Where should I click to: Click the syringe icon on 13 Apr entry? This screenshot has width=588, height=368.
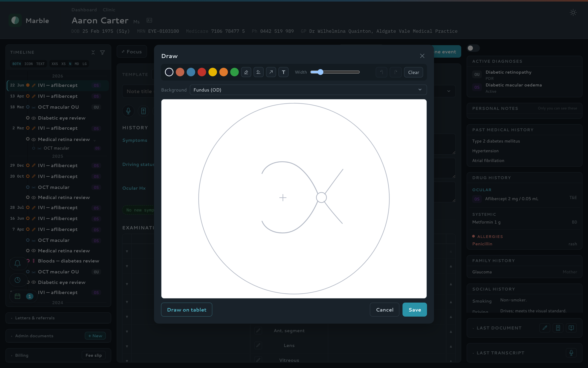[34, 96]
